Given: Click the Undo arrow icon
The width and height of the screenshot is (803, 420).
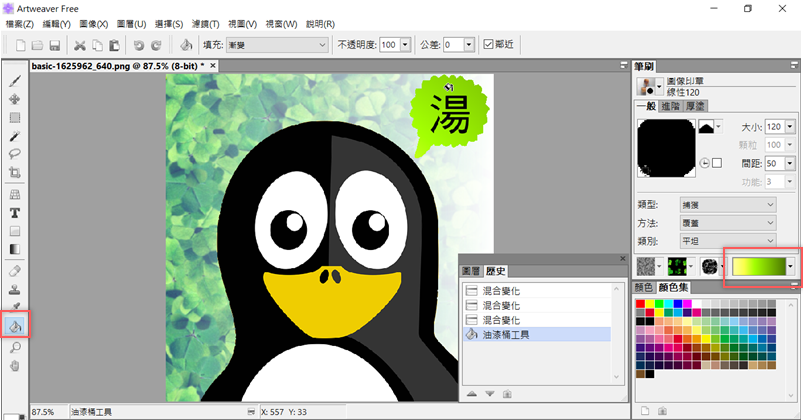Looking at the screenshot, I should (x=139, y=45).
